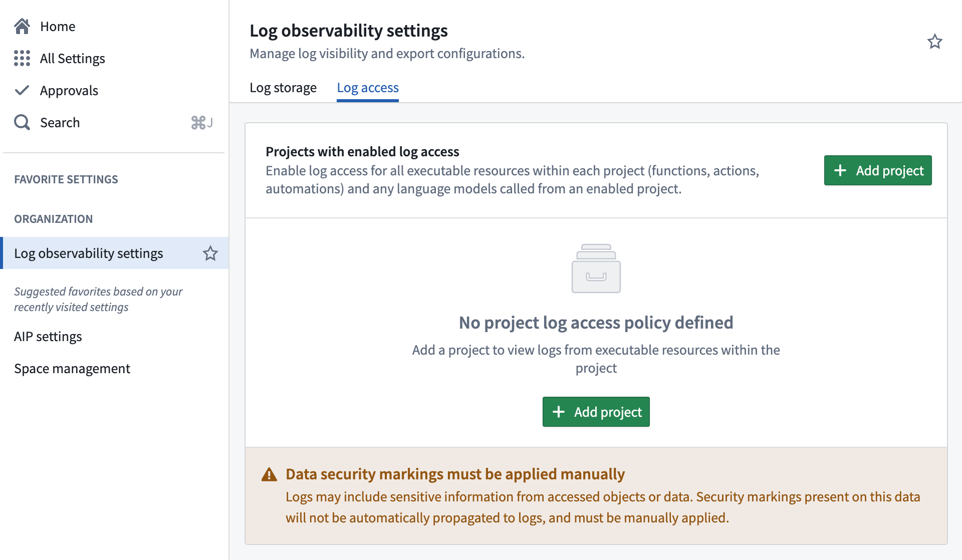Click the Add project button under empty state
Screen dimensions: 962x560
pos(596,412)
